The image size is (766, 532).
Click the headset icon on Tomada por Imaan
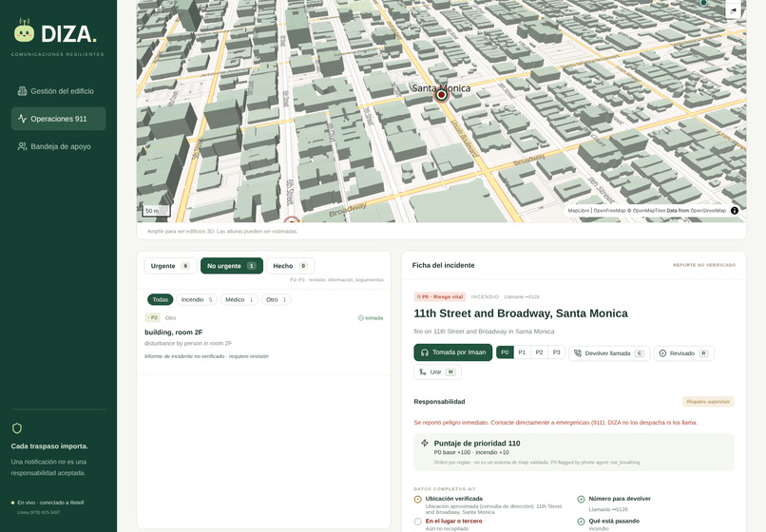(x=425, y=352)
